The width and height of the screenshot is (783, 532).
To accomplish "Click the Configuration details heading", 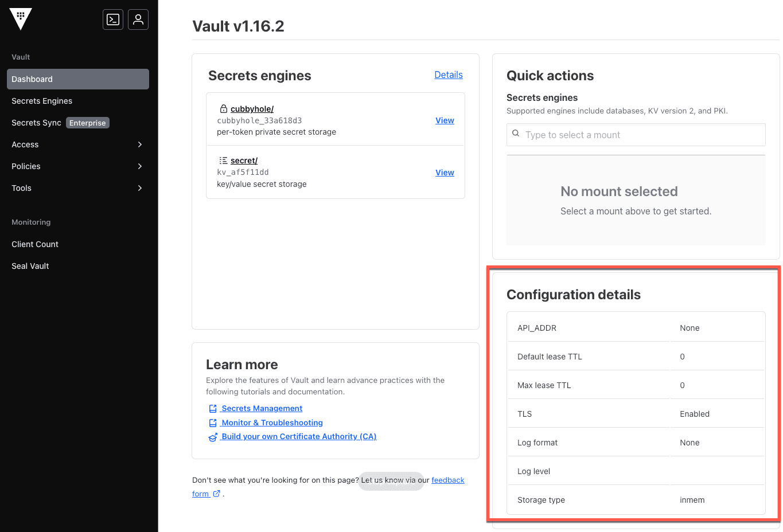I will pyautogui.click(x=574, y=295).
